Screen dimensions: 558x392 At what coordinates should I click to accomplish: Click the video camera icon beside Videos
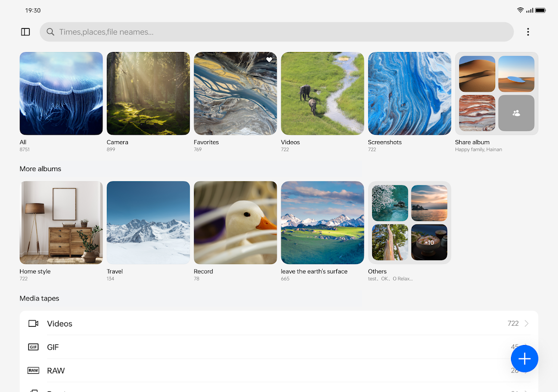[x=33, y=323]
